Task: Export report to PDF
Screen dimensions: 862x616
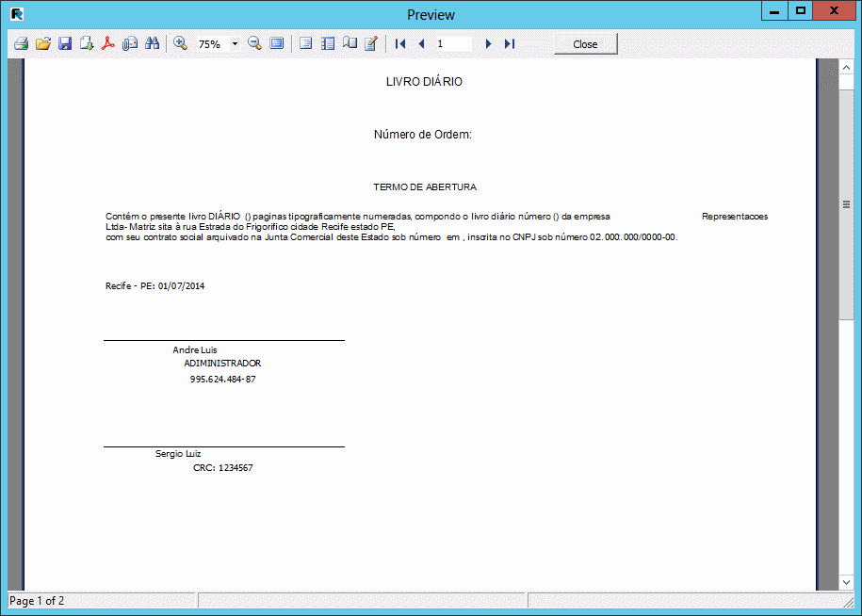Action: (x=108, y=43)
